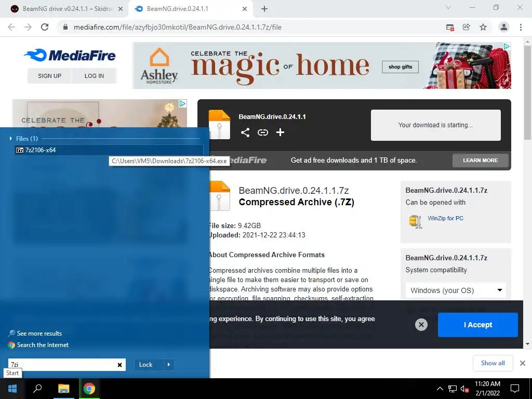This screenshot has width=532, height=399.
Task: Open the share this page icon
Action: coord(467,27)
